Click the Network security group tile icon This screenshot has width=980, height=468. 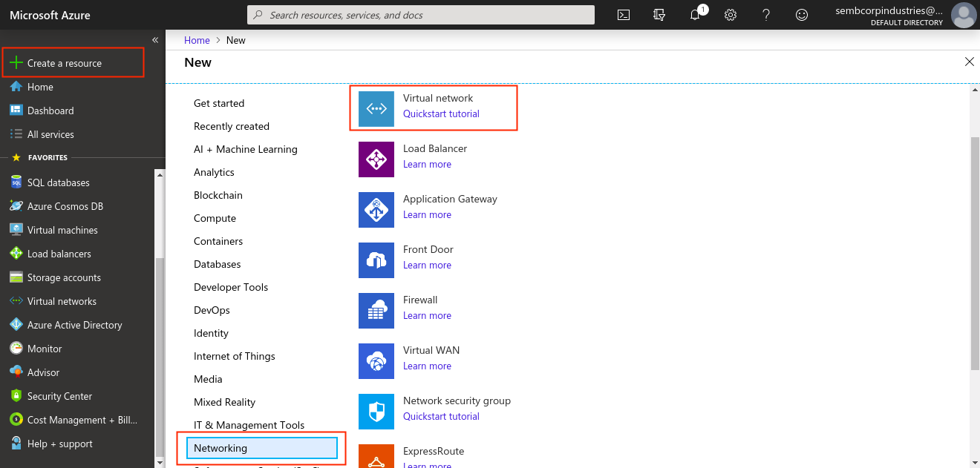click(376, 412)
